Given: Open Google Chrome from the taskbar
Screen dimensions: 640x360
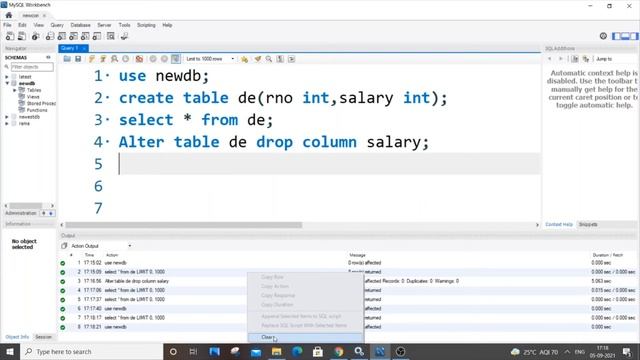Looking at the screenshot, I should tap(338, 351).
